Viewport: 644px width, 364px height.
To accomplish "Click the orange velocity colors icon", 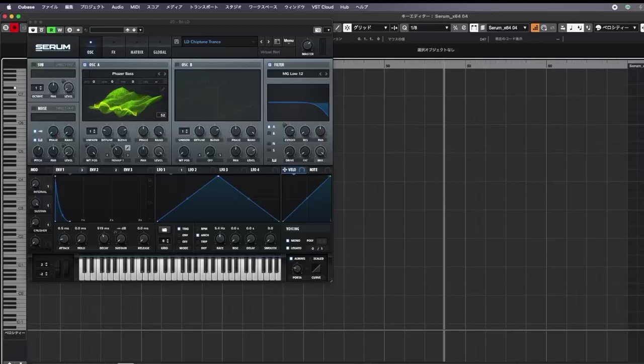I will point(535,28).
